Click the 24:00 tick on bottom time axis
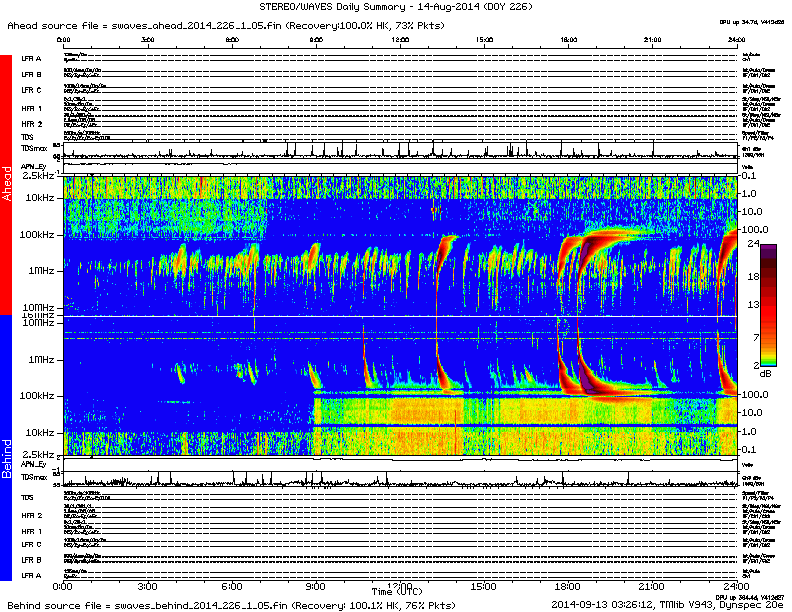The width and height of the screenshot is (792, 612). [735, 586]
